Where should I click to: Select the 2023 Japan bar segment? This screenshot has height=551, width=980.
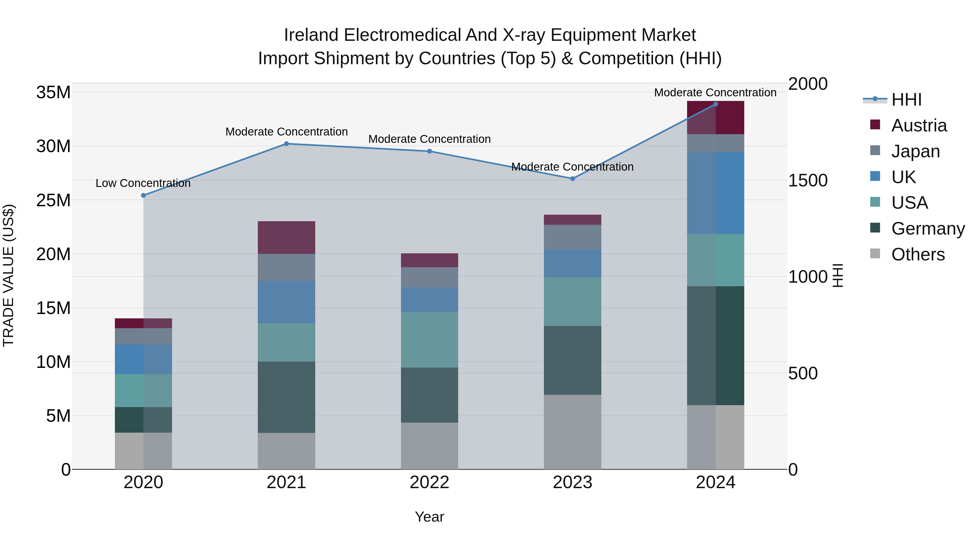572,237
